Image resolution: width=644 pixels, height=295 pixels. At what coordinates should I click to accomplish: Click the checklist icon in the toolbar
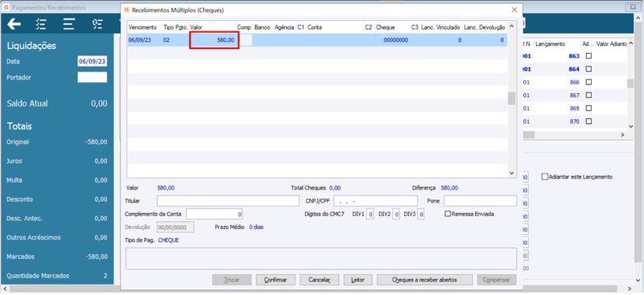click(x=41, y=25)
